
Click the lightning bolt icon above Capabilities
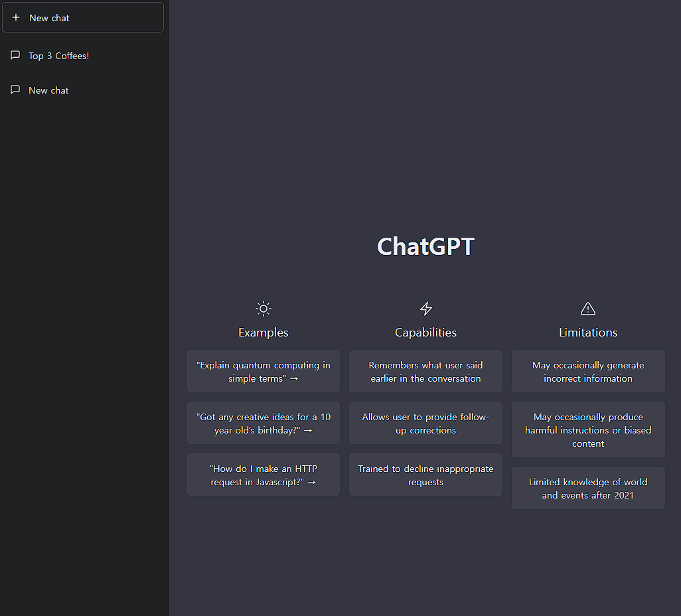click(x=426, y=309)
